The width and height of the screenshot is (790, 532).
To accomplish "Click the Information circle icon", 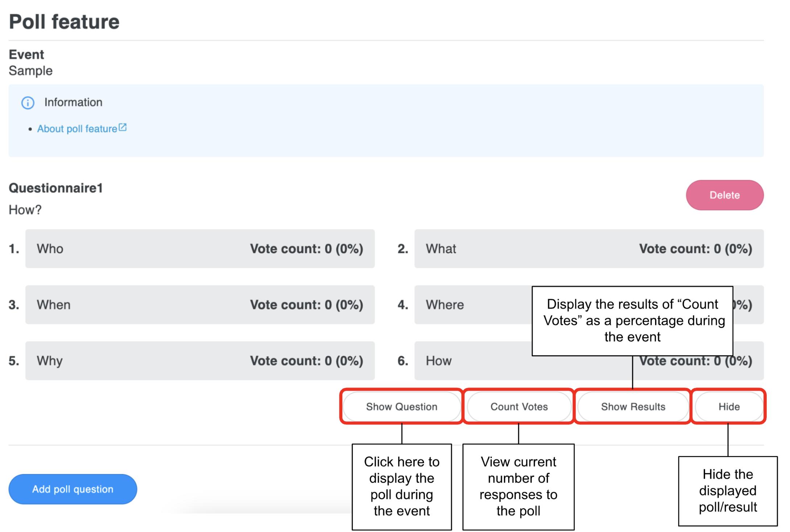I will coord(28,103).
